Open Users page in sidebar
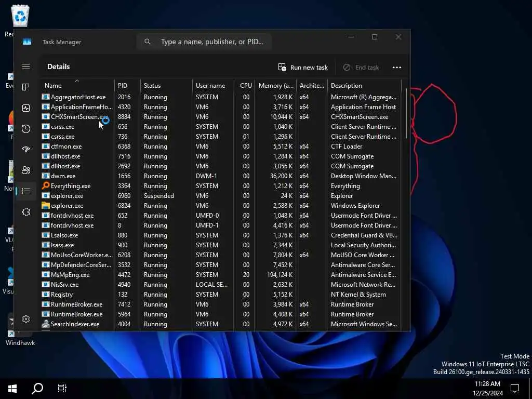 click(x=26, y=170)
